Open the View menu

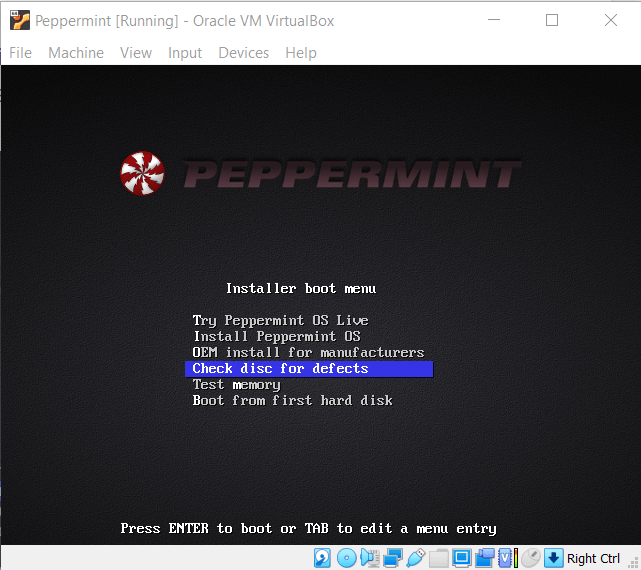tap(136, 53)
